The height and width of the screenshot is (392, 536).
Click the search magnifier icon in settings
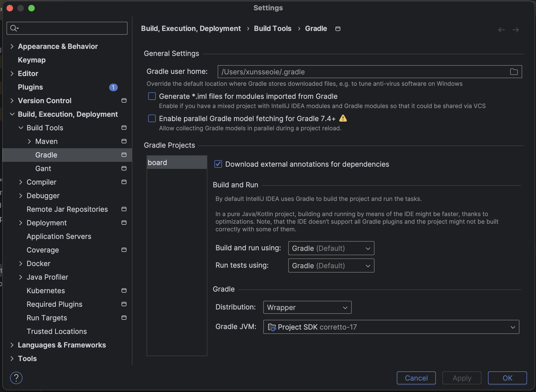pos(14,28)
